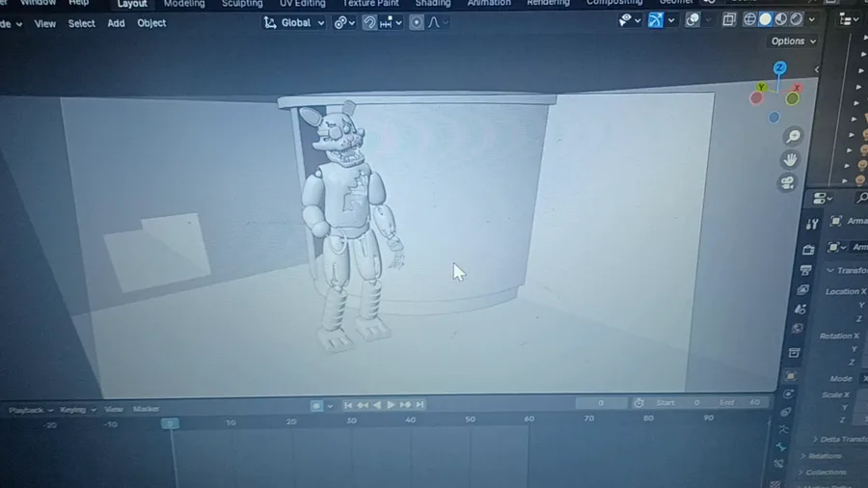Switch to the Sculpting workspace tab
The image size is (868, 488).
tap(242, 4)
